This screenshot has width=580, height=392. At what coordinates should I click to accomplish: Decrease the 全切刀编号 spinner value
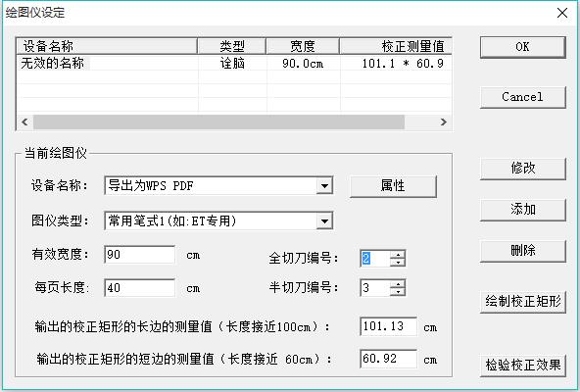point(398,263)
